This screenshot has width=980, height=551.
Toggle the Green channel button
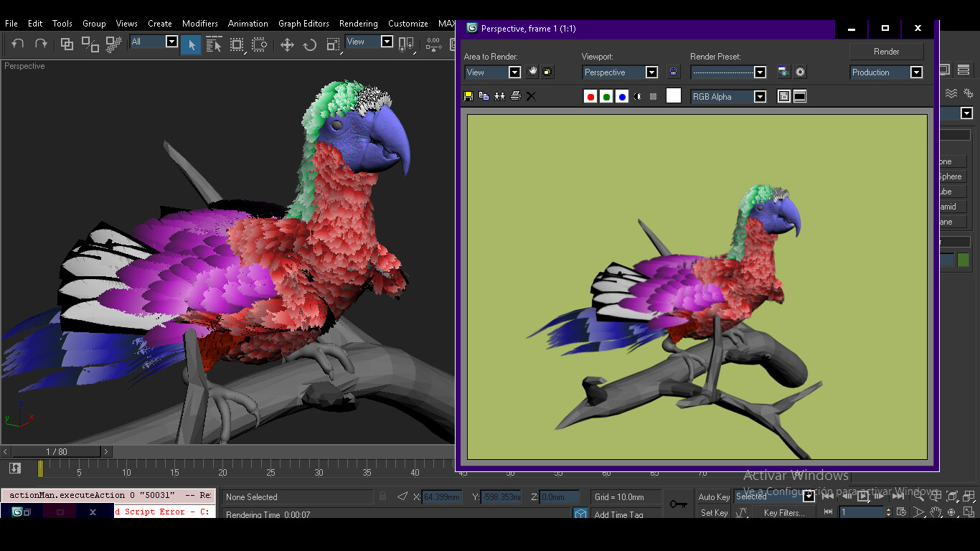pos(606,97)
